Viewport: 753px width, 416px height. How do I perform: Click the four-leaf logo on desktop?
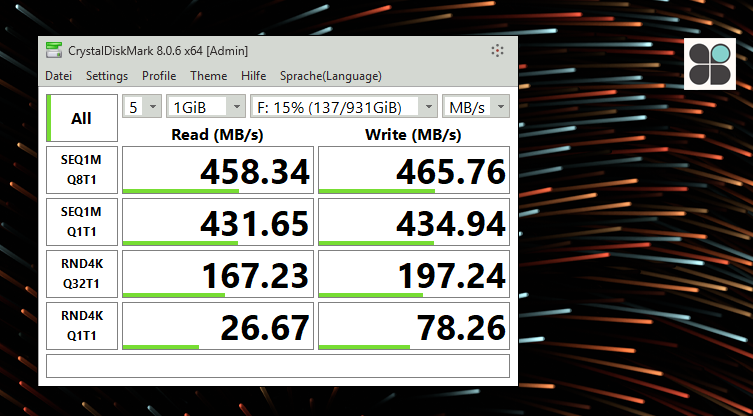point(710,64)
